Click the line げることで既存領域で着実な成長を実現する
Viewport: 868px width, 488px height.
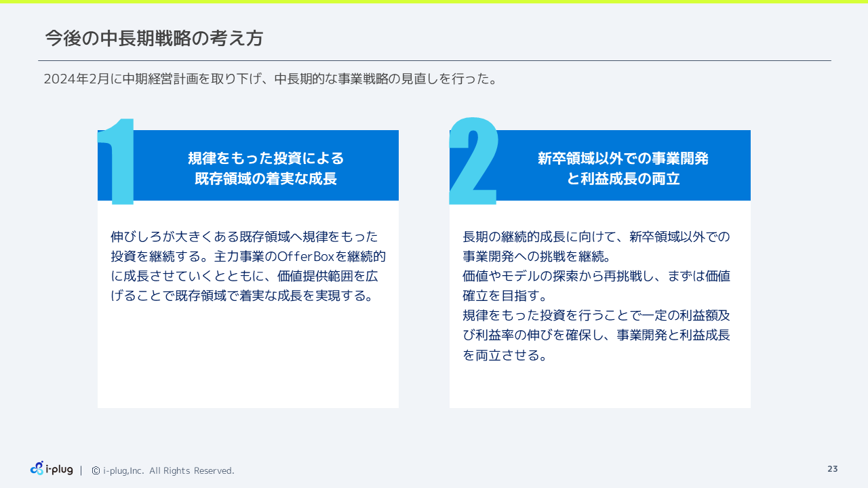click(x=242, y=296)
